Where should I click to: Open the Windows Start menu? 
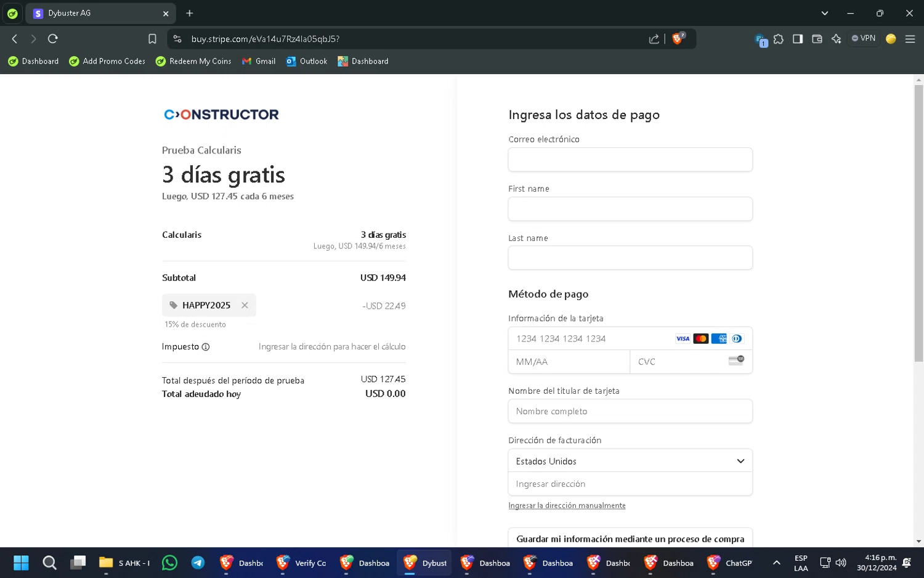pyautogui.click(x=21, y=563)
